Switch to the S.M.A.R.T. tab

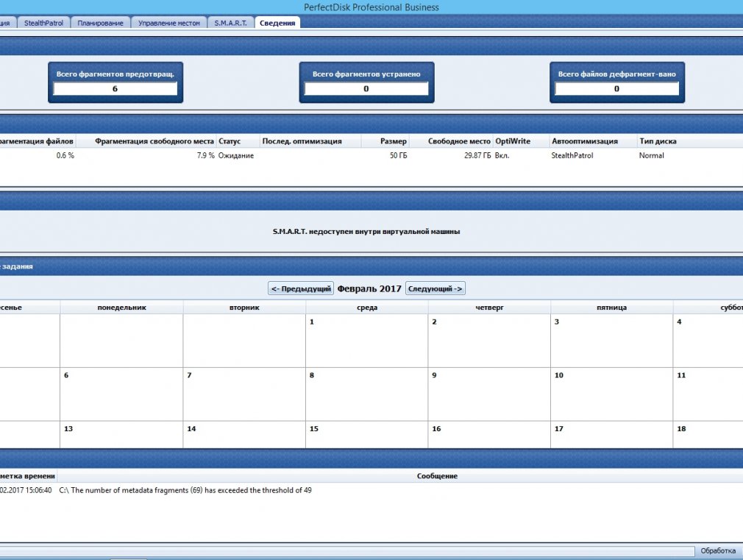(x=230, y=23)
